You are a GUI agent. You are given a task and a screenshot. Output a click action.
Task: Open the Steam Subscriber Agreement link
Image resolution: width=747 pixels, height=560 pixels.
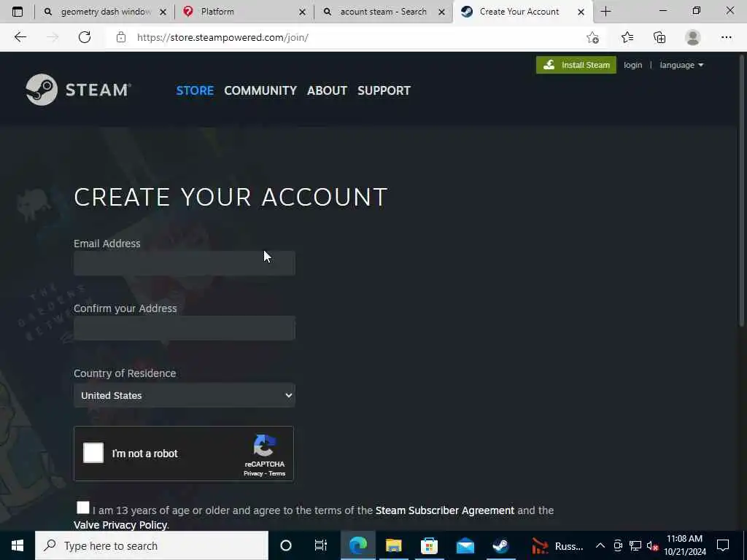(444, 510)
